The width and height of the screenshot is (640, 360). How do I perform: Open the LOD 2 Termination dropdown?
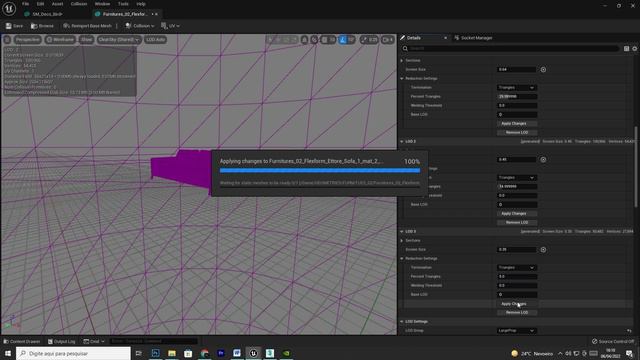click(516, 178)
